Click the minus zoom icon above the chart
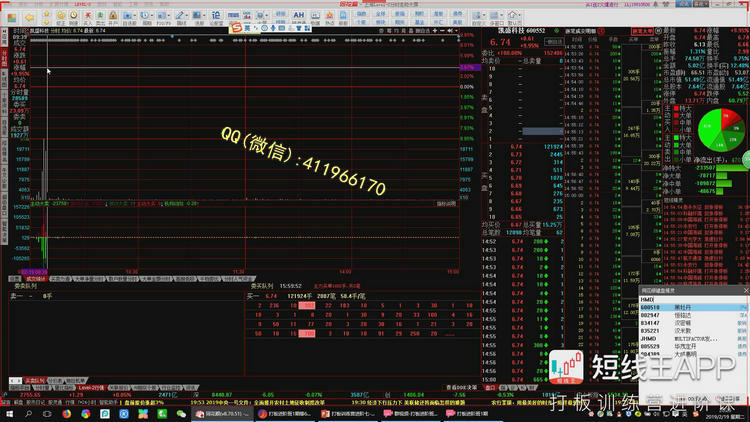750x422 pixels. pos(442,31)
